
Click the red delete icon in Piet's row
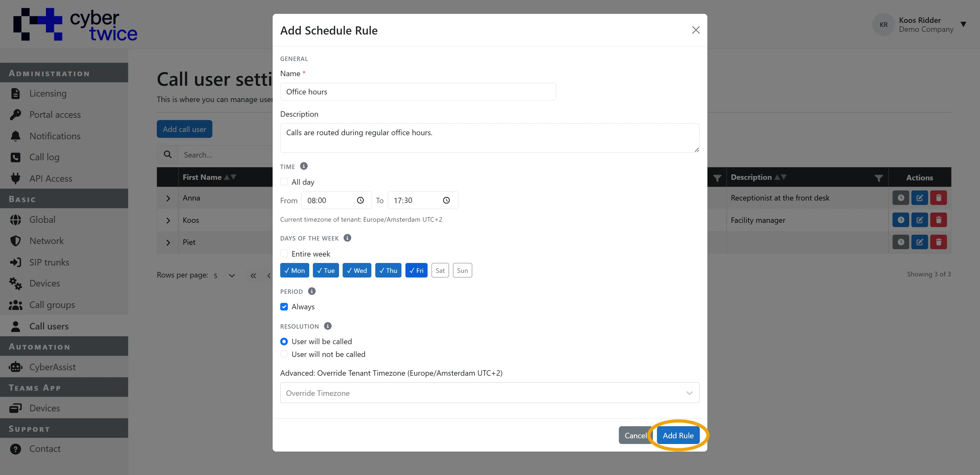[x=939, y=242]
